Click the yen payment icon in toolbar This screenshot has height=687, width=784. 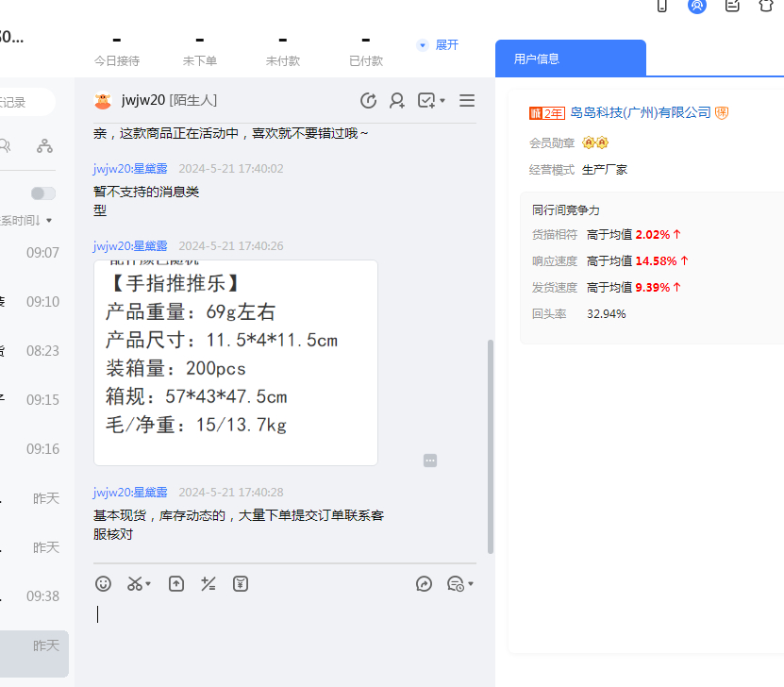241,584
